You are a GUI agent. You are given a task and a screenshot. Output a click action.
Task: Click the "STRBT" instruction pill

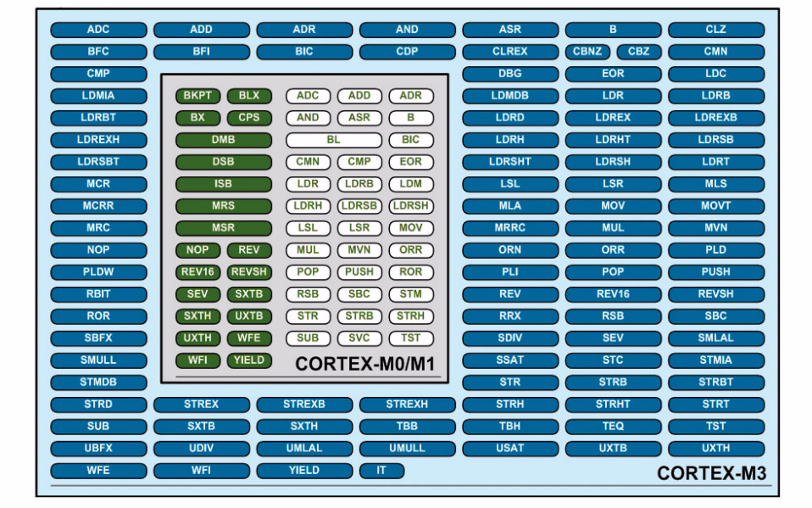[x=716, y=382]
